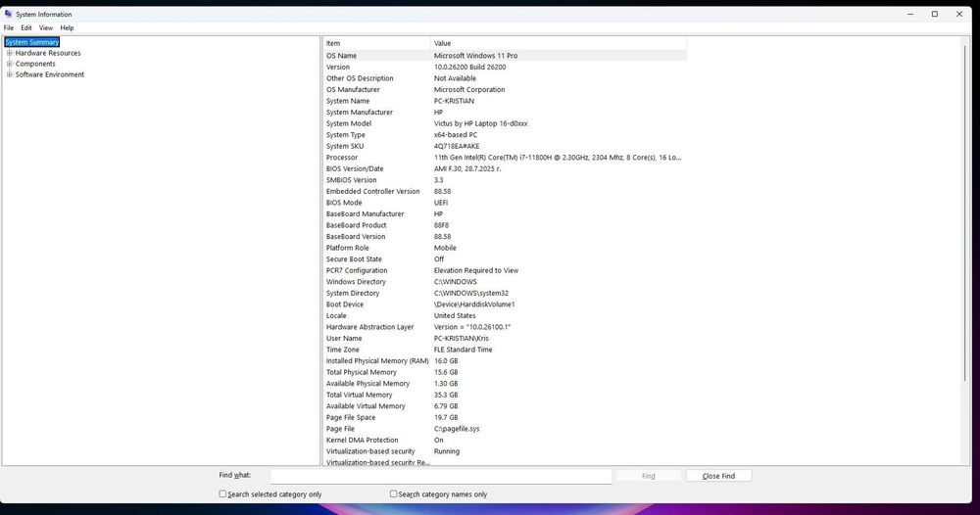Select the Windows Directory row

(x=505, y=282)
